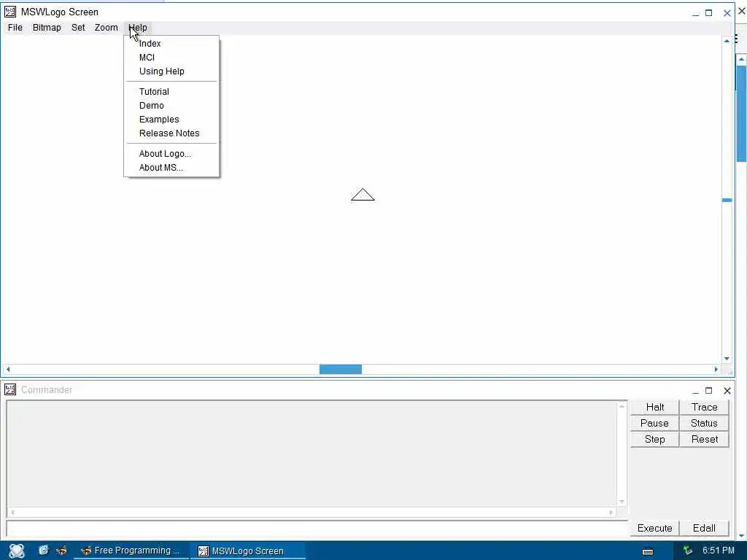Viewport: 747px width, 560px height.
Task: Maximize the MSWLogo Screen window
Action: 709,13
